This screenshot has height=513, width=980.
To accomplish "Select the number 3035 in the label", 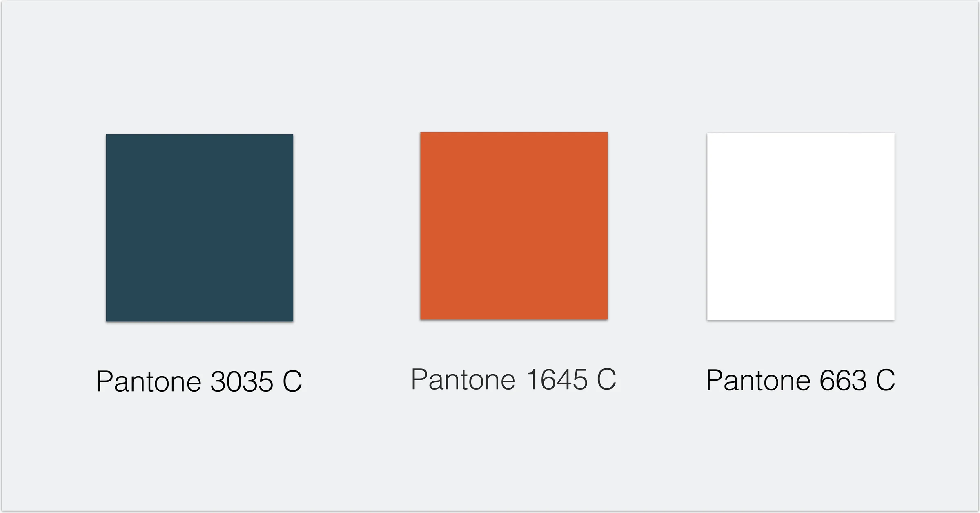I will 242,381.
